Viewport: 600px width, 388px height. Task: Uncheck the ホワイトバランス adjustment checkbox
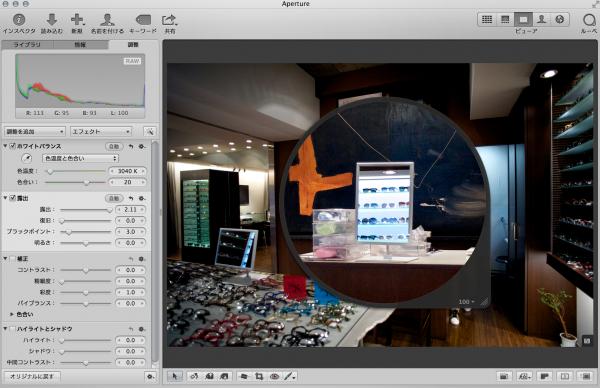click(x=12, y=146)
